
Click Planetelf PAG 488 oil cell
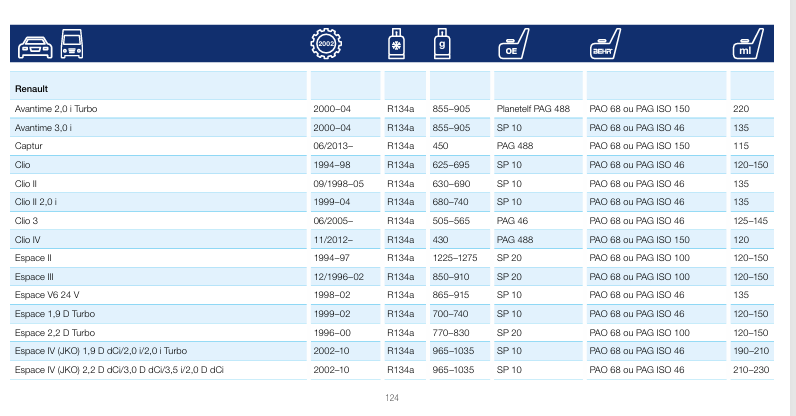click(533, 108)
